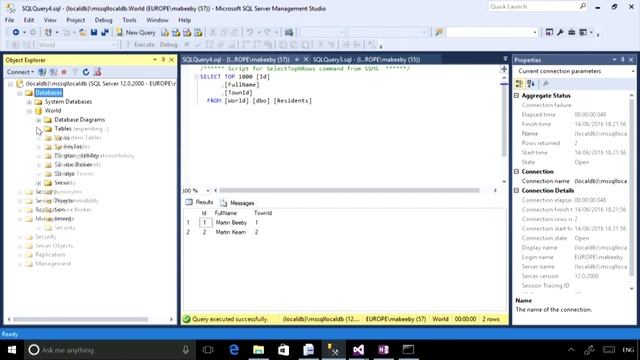Image resolution: width=640 pixels, height=360 pixels.
Task: Click the Connect Object Explorer icon
Action: [x=42, y=72]
